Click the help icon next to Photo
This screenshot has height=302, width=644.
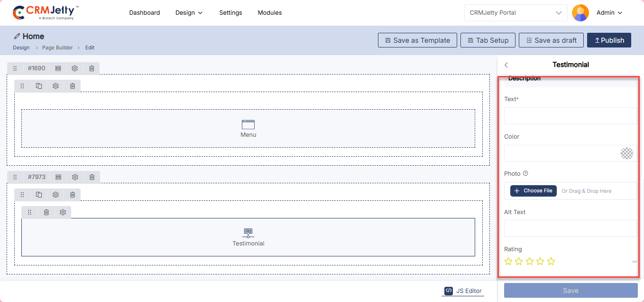click(x=525, y=174)
